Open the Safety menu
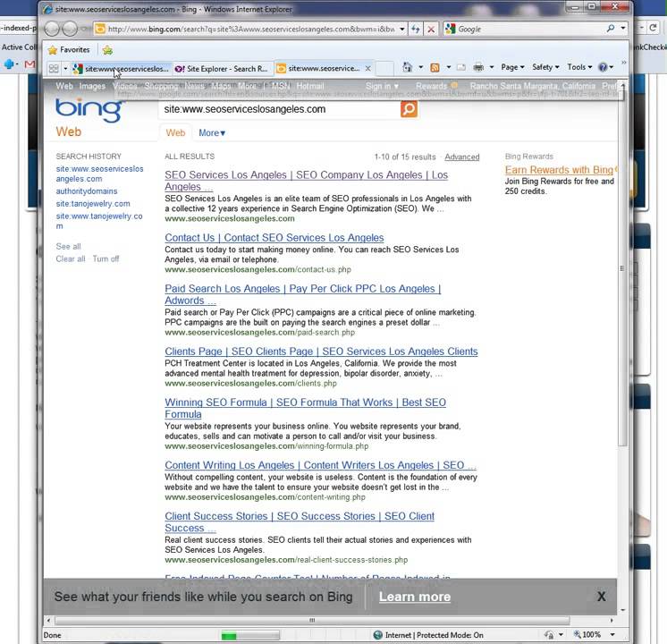The height and width of the screenshot is (644, 667). click(x=545, y=67)
